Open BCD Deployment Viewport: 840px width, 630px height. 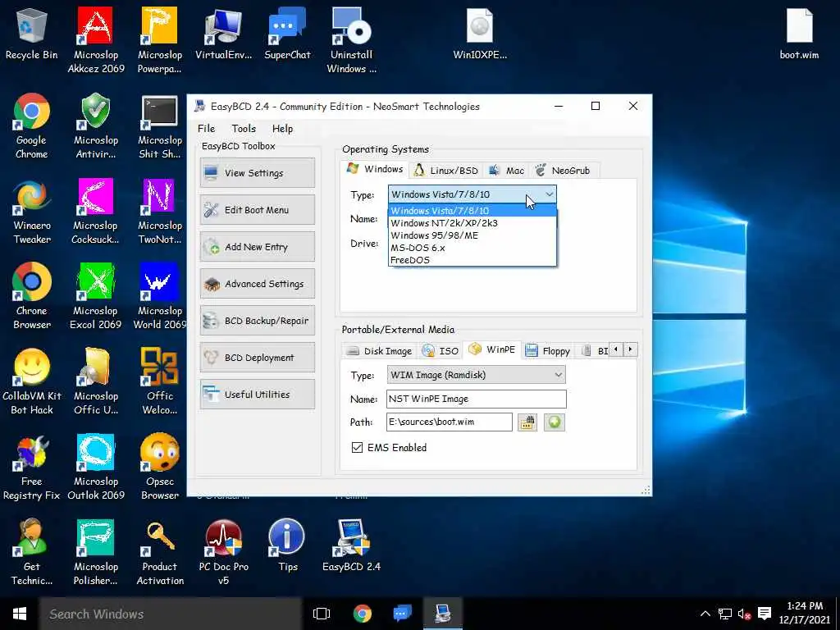click(257, 358)
